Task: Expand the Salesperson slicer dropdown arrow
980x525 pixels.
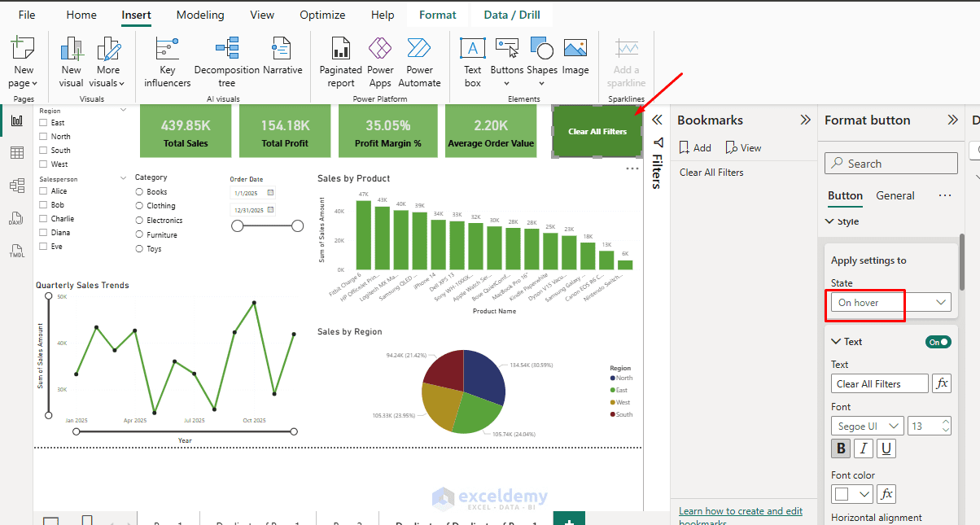Action: point(123,177)
